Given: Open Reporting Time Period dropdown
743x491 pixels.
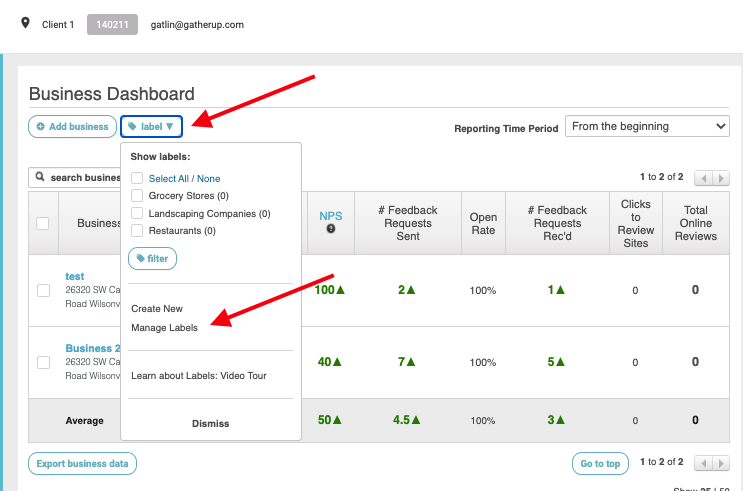Looking at the screenshot, I should point(647,127).
